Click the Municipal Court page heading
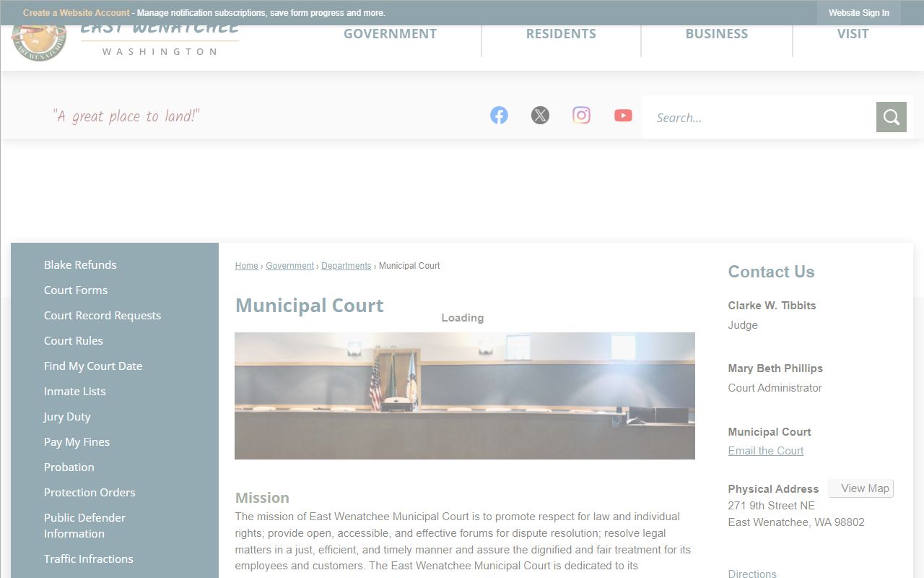 click(310, 306)
